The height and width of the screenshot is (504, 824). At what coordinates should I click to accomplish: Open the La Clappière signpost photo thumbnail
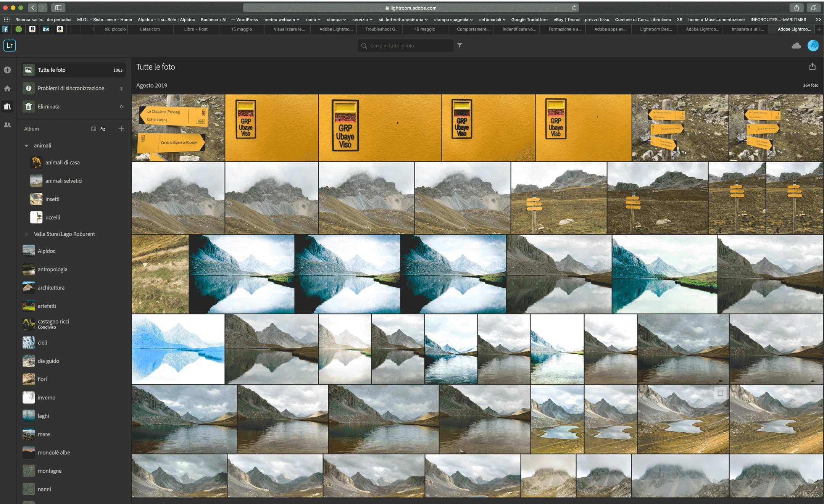point(178,128)
